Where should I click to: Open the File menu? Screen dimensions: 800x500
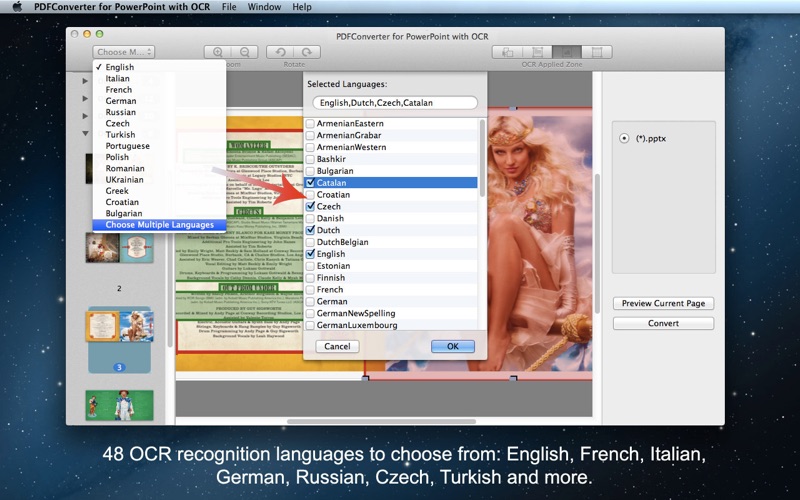coord(229,7)
